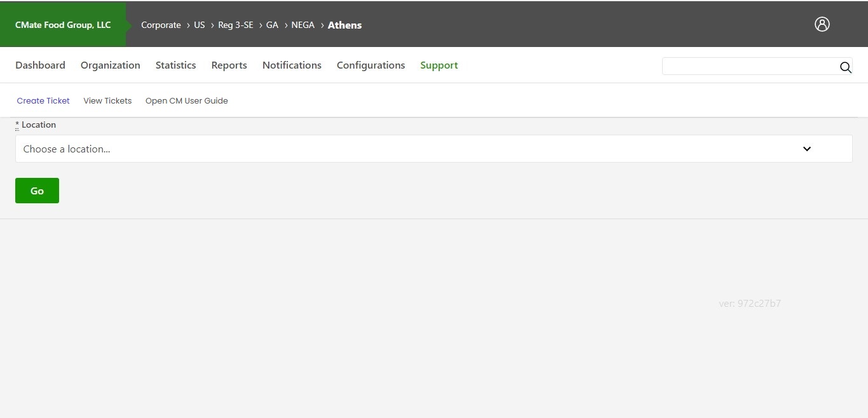The image size is (868, 418).
Task: Open the Dashboard menu
Action: [40, 65]
